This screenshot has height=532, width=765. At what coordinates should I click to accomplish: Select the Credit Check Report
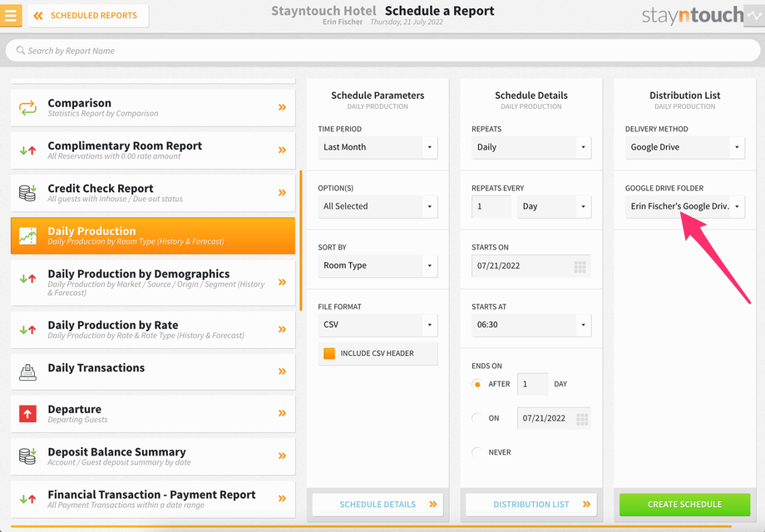153,193
